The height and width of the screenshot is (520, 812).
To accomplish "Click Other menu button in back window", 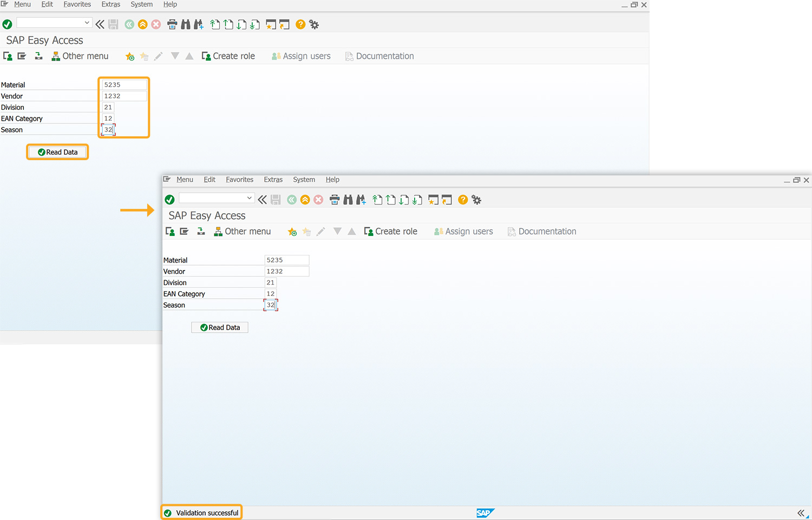I will click(x=80, y=56).
